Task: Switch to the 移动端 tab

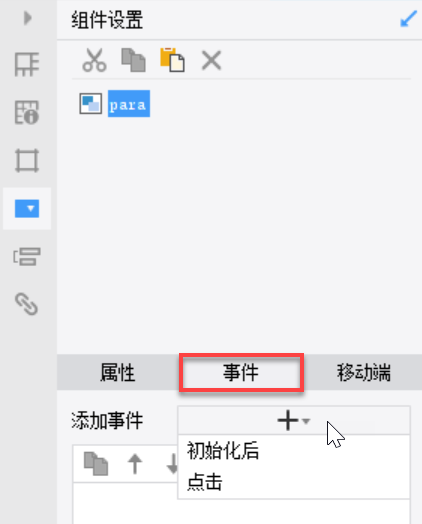Action: pos(364,373)
